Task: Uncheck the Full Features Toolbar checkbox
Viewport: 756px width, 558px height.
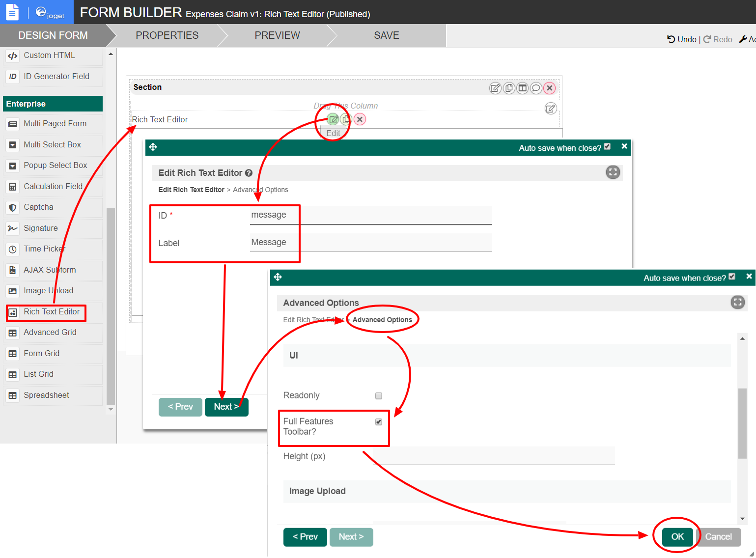Action: click(x=379, y=422)
